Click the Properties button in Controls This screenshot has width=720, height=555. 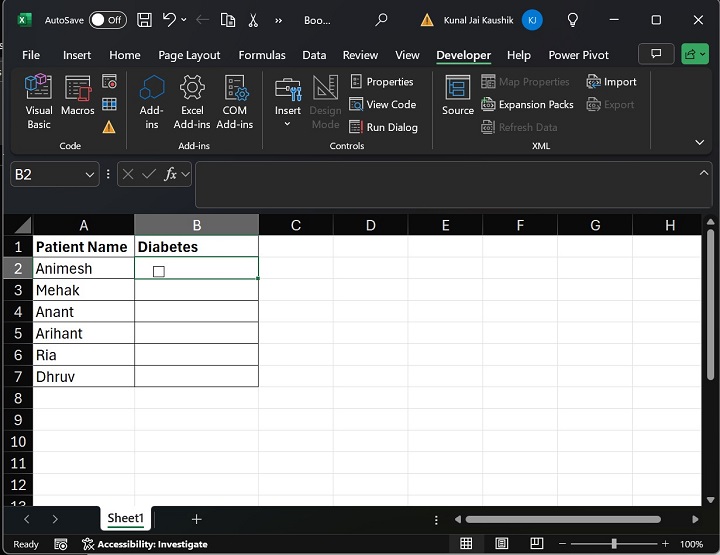382,82
